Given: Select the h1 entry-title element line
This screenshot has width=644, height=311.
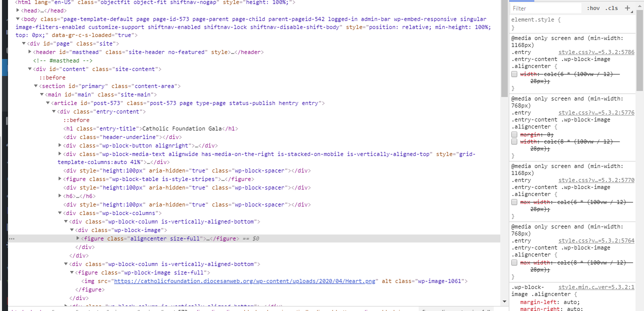Looking at the screenshot, I should (x=150, y=128).
